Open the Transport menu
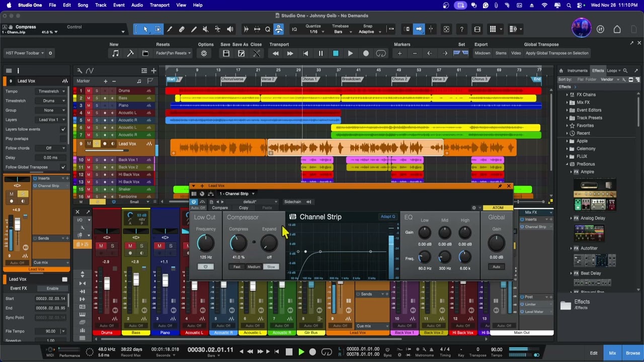This screenshot has height=362, width=644. (159, 5)
